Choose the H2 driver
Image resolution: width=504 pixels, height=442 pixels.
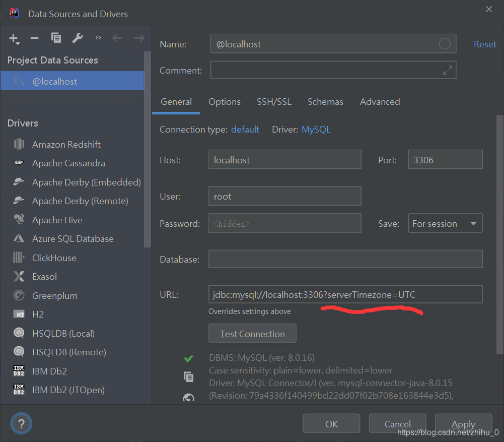[x=38, y=314]
